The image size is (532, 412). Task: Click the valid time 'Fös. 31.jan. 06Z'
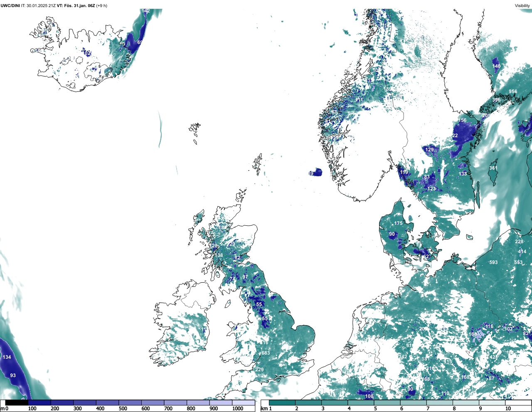[79, 5]
